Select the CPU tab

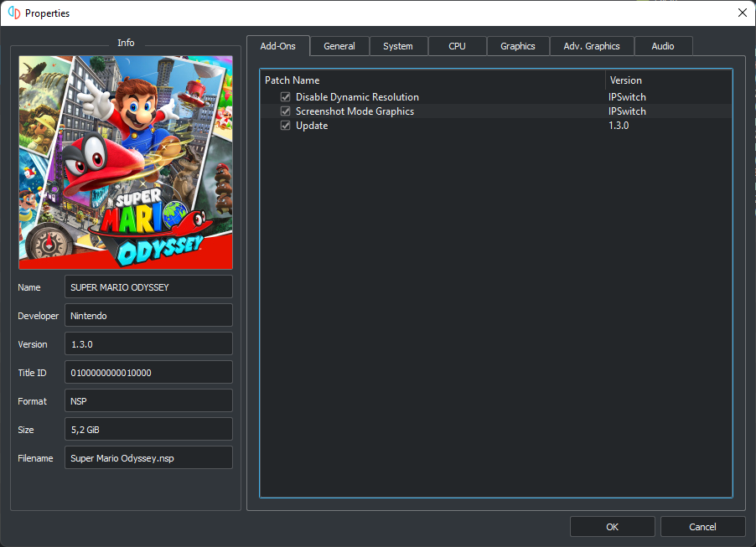pos(457,46)
